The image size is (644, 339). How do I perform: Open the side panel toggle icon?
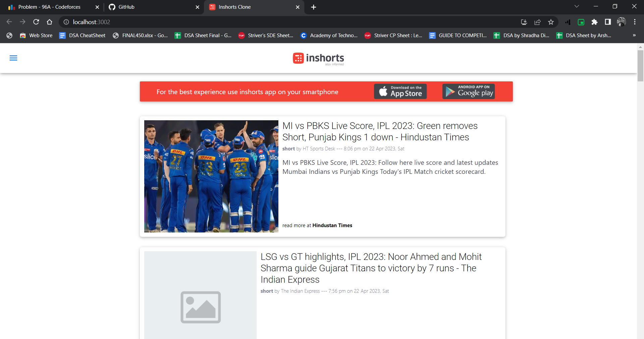click(608, 22)
